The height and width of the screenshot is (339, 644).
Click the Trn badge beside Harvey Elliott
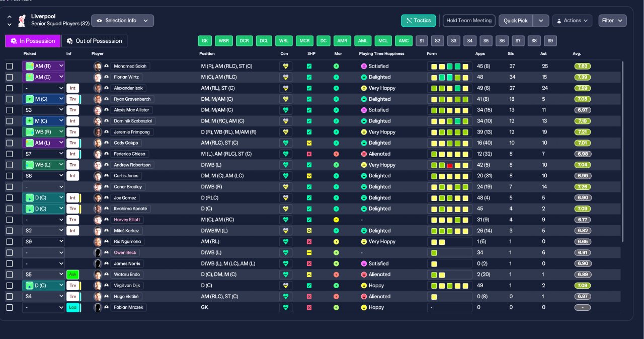pos(72,220)
